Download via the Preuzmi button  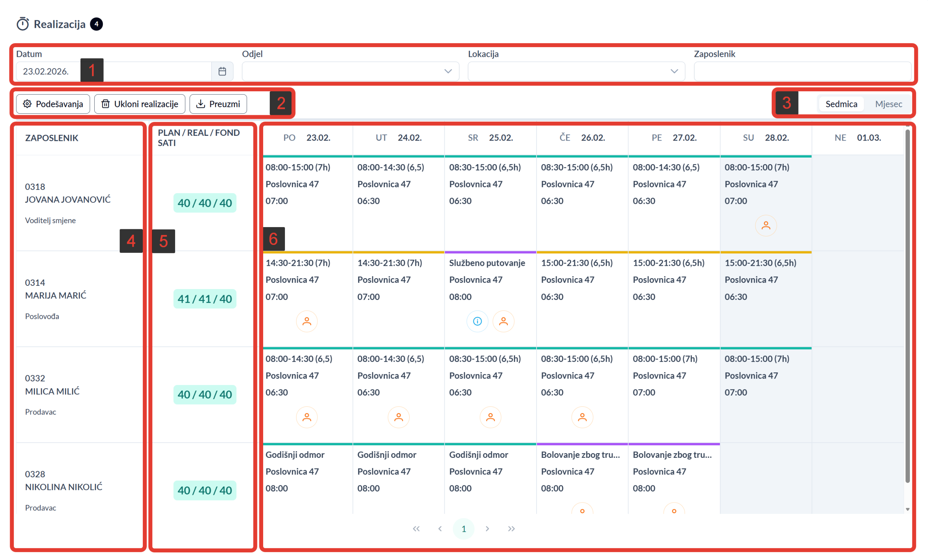(218, 104)
